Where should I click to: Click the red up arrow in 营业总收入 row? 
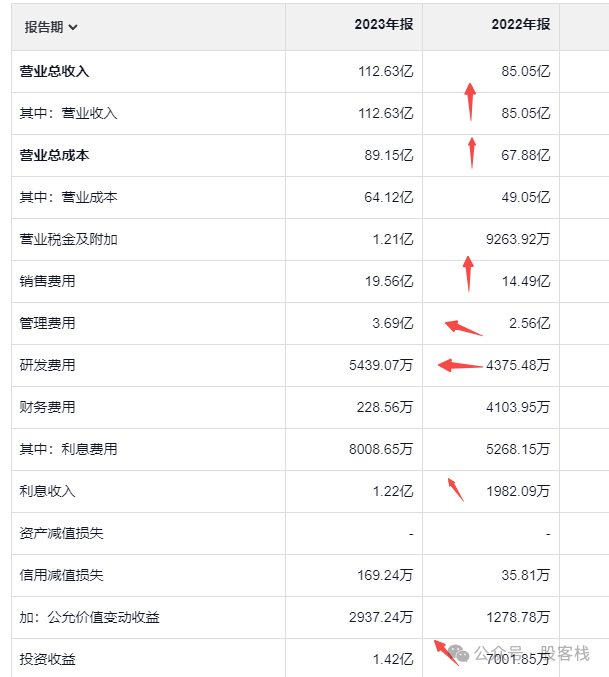[470, 101]
